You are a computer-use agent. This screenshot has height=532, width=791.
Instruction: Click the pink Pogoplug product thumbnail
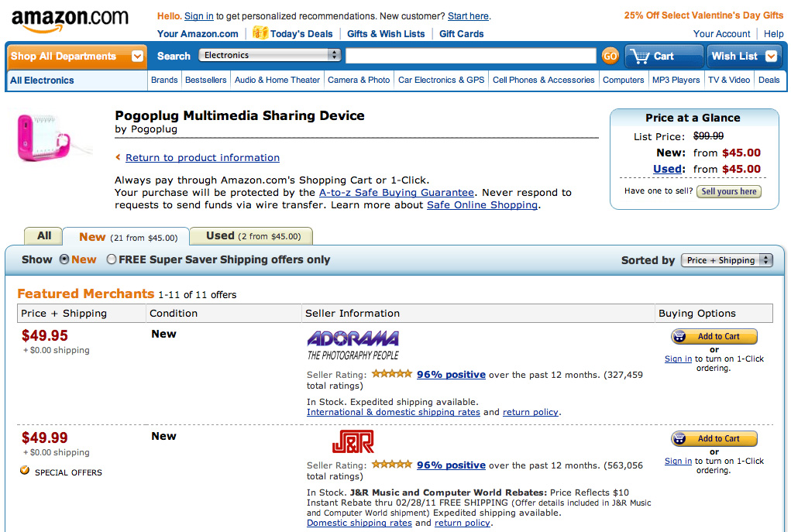44,136
